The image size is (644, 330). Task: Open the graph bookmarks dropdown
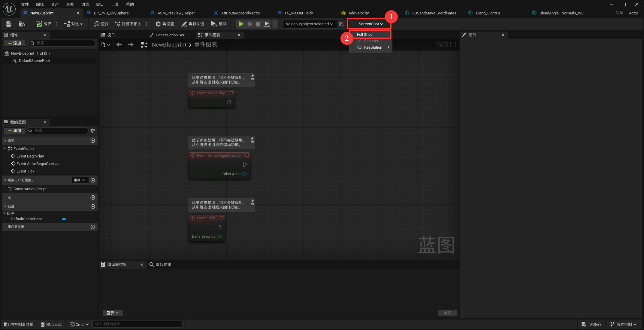pyautogui.click(x=106, y=45)
